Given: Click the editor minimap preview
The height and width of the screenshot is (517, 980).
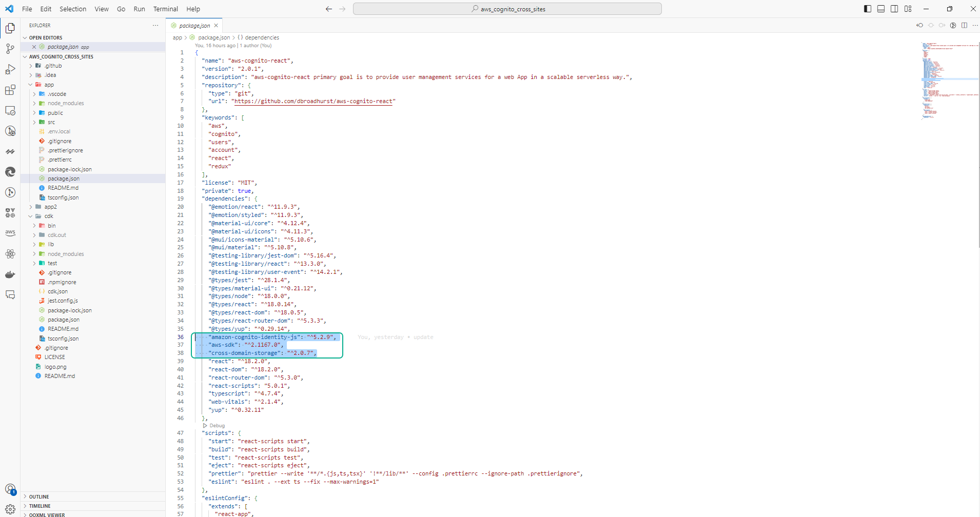Looking at the screenshot, I should point(950,80).
